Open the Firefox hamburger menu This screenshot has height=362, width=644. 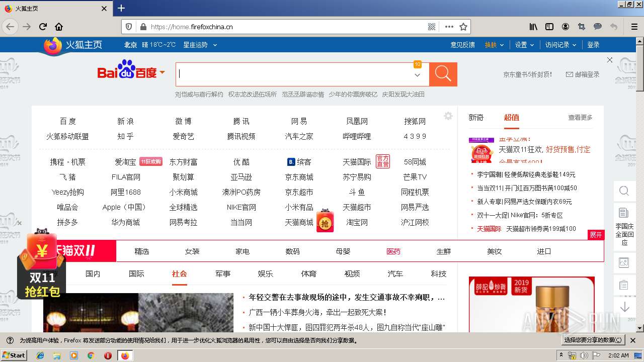[x=634, y=27]
